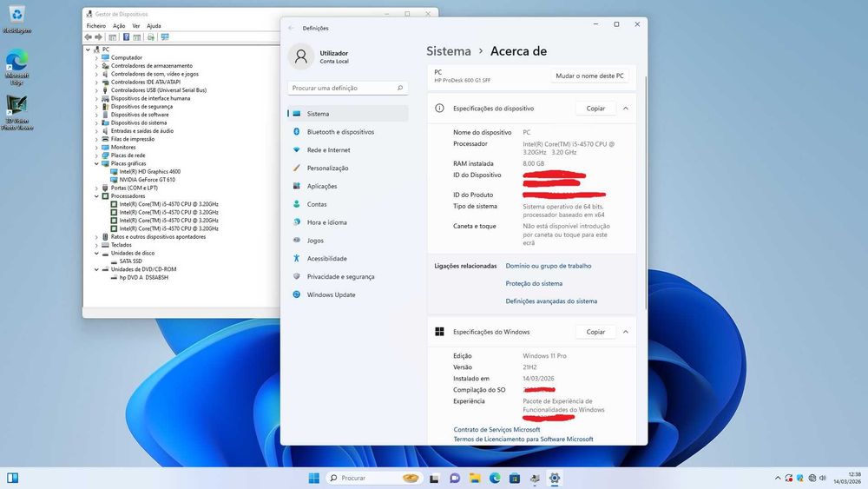Open Hora e idioma settings

(348, 222)
